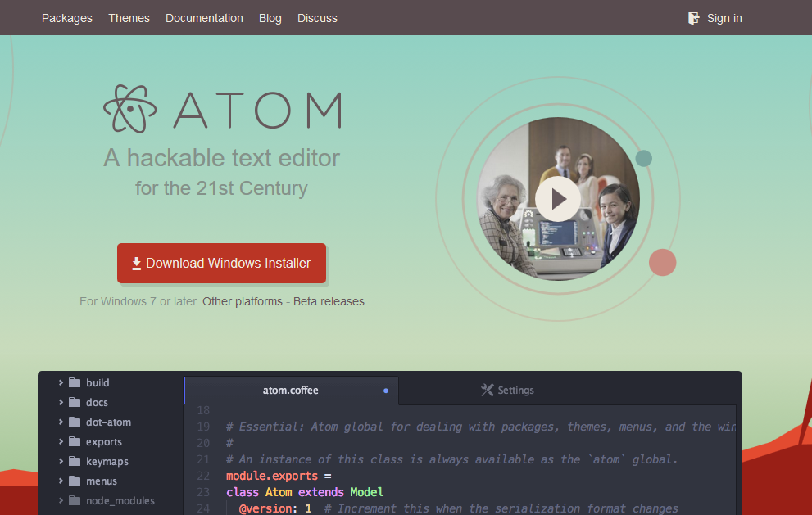The height and width of the screenshot is (515, 812).
Task: Click line number 18 in the gutter
Action: pyautogui.click(x=203, y=410)
